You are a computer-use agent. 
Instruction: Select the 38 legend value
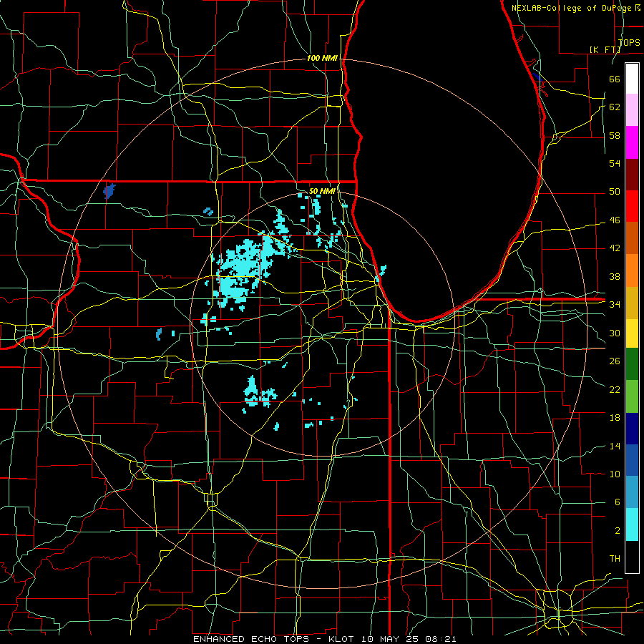point(615,277)
